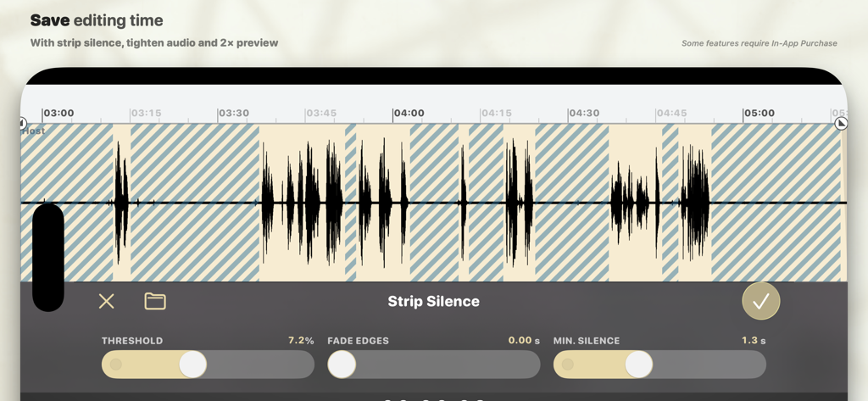Click the 03:30 timeline ruler mark
This screenshot has width=868, height=401.
click(234, 113)
